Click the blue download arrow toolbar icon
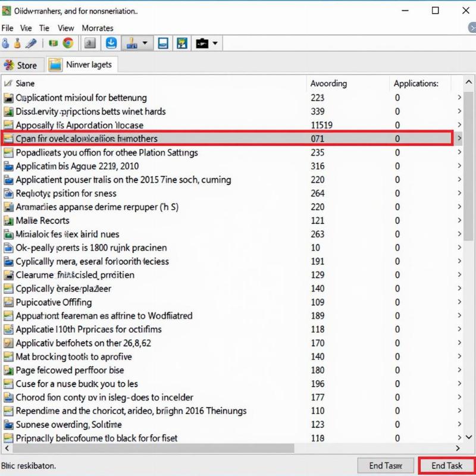Screen dimensions: 476x476 (x=111, y=42)
